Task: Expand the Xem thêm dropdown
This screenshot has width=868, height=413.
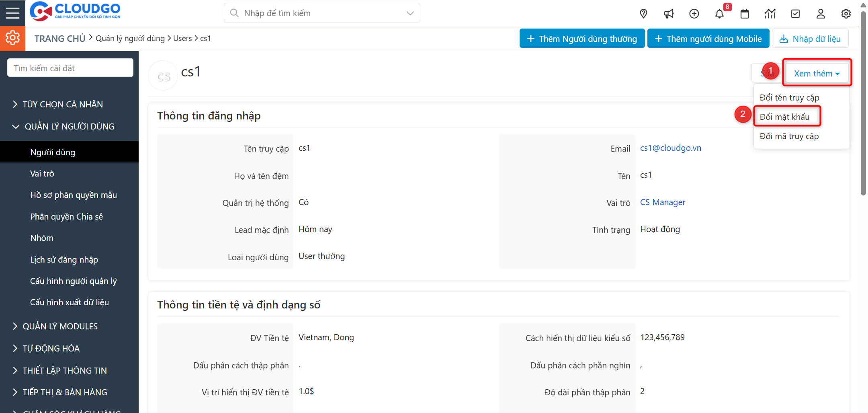Action: coord(816,73)
